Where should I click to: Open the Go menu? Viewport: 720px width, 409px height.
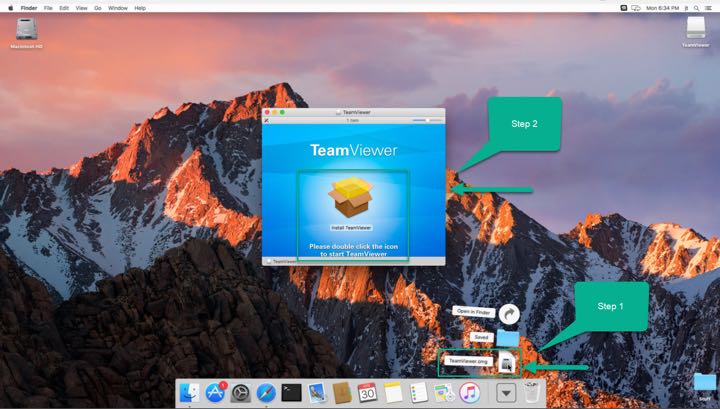pos(98,8)
